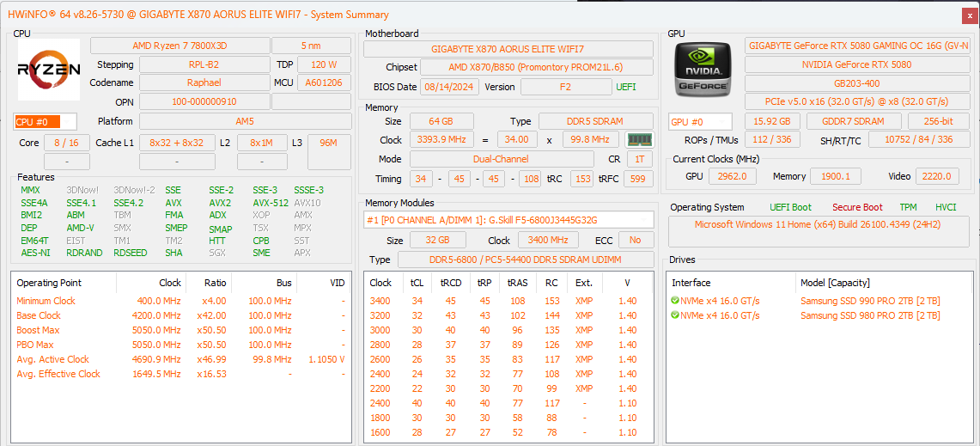This screenshot has height=446, width=980.
Task: Click the tRFC value 599
Action: 638,179
